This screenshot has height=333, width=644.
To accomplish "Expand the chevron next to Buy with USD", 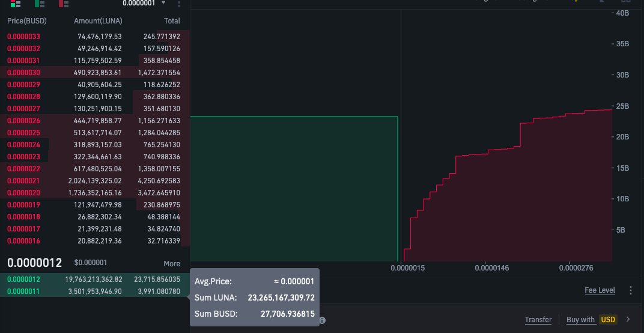I will click(x=628, y=319).
